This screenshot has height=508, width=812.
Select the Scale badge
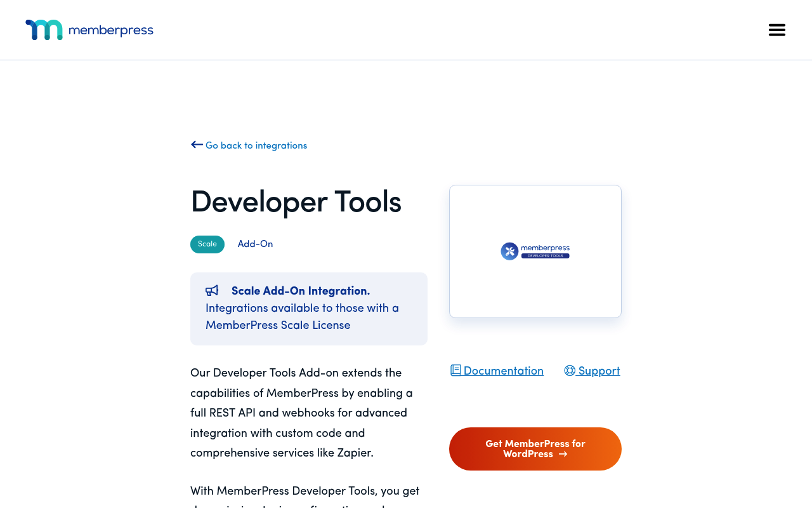point(207,244)
